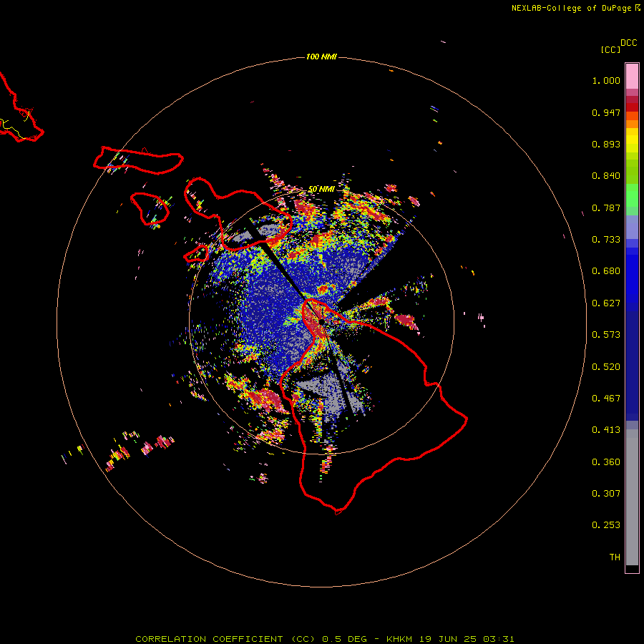Click the pink swatch at 1.000 on color bar
This screenshot has height=644, width=644.
(632, 77)
